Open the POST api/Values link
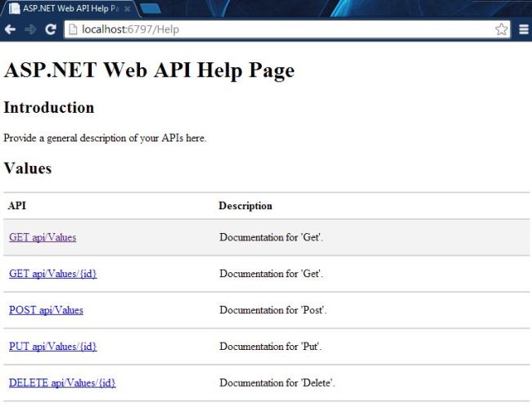532x408 pixels. click(46, 310)
